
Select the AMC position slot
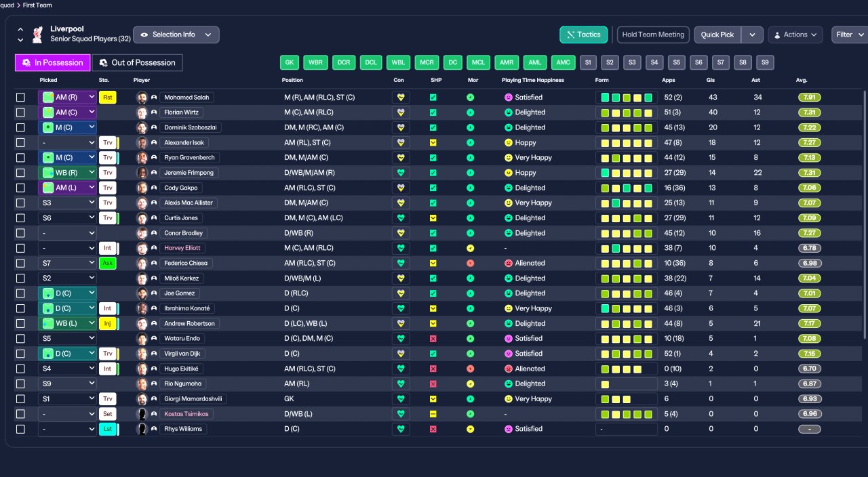pos(563,62)
